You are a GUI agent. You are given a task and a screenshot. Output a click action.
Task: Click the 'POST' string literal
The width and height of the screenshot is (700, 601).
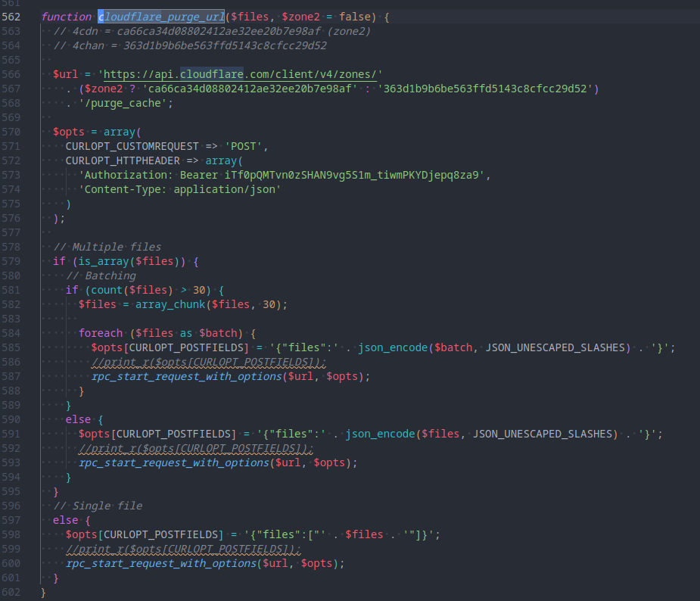tap(244, 146)
